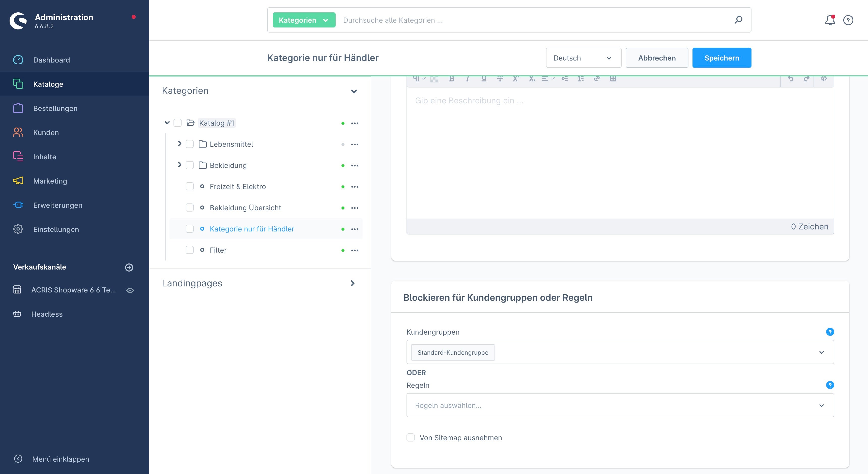Switch description editor to code view
This screenshot has height=474, width=868.
824,79
